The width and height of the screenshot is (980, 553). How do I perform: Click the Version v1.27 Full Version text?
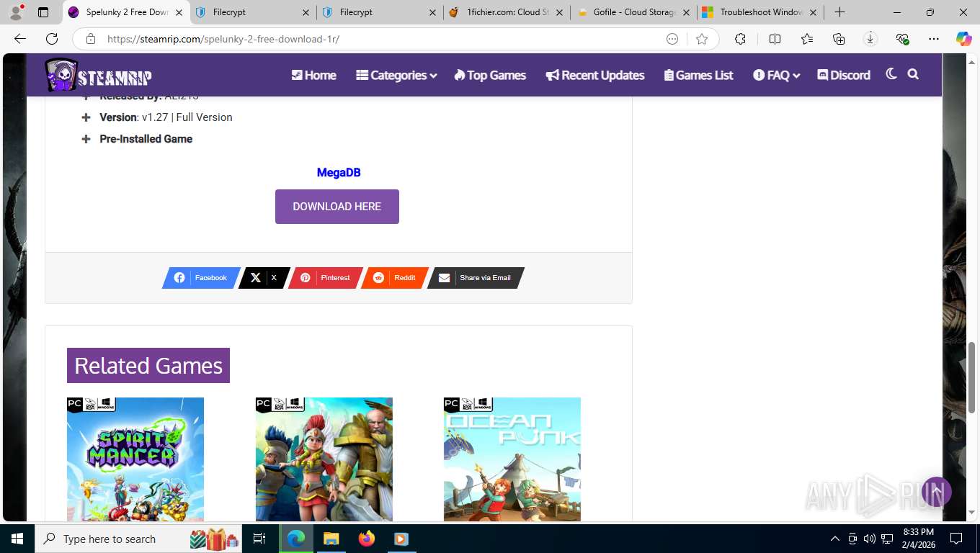click(166, 117)
